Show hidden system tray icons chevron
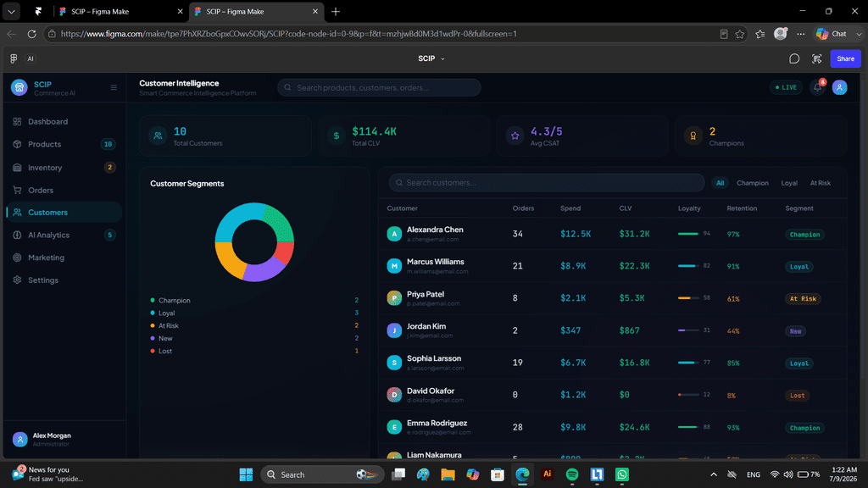Image resolution: width=868 pixels, height=488 pixels. click(x=714, y=474)
